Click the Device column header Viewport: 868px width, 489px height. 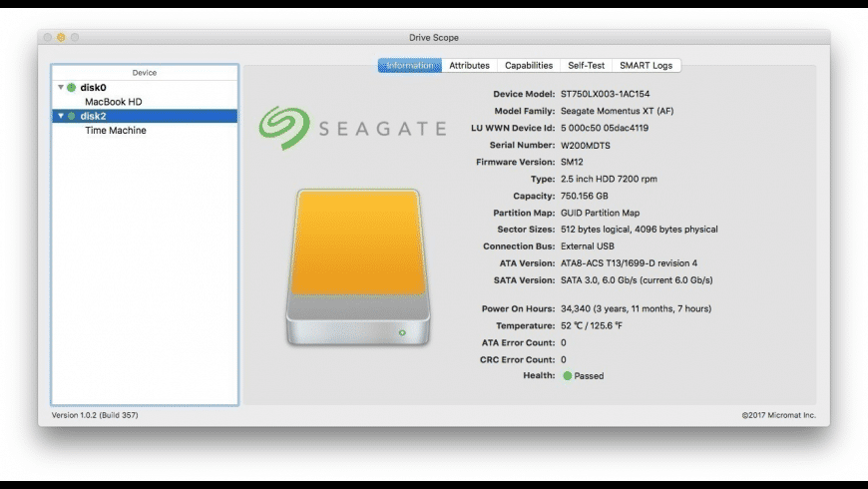[145, 73]
